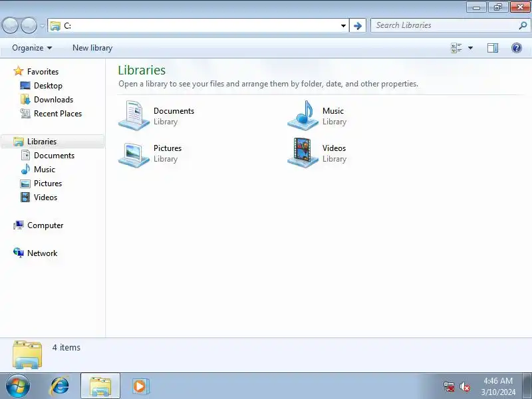Screen dimensions: 532x399
Task: Click the search magnifier icon
Action: [x=523, y=25]
